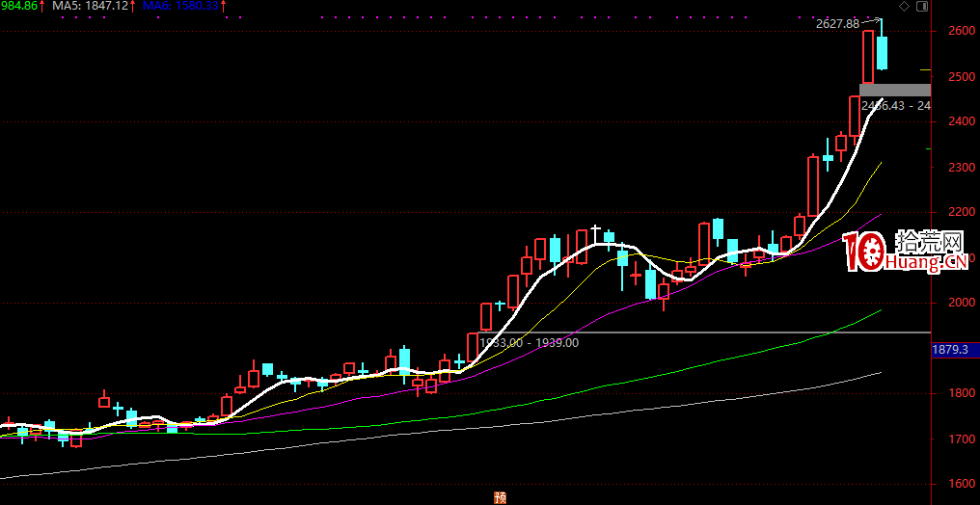Screen dimensions: 980x505
Task: Click the green 984.86 indicator value
Action: [18, 6]
